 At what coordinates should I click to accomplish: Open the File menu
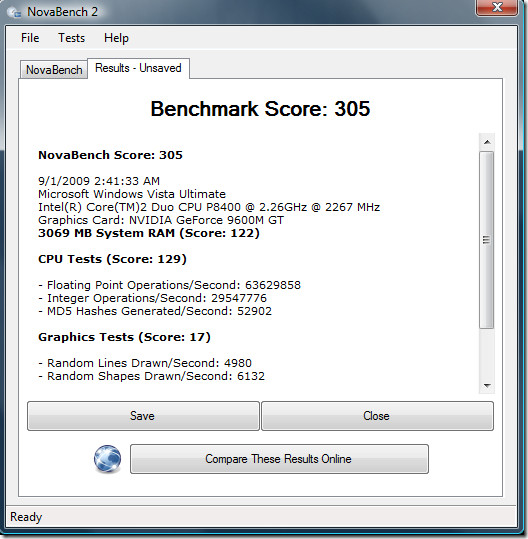30,38
